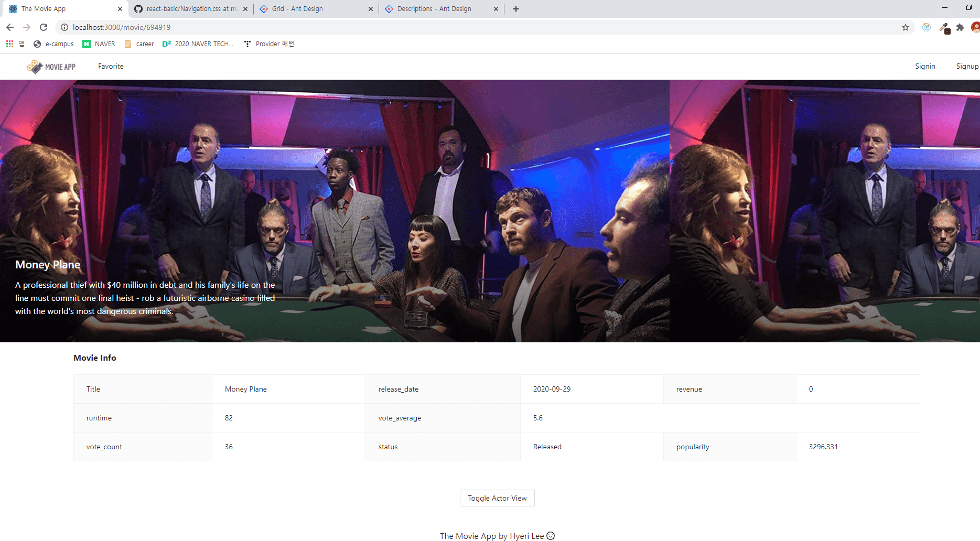The image size is (980, 541).
Task: Click the Toggle Actor View button
Action: pyautogui.click(x=497, y=498)
